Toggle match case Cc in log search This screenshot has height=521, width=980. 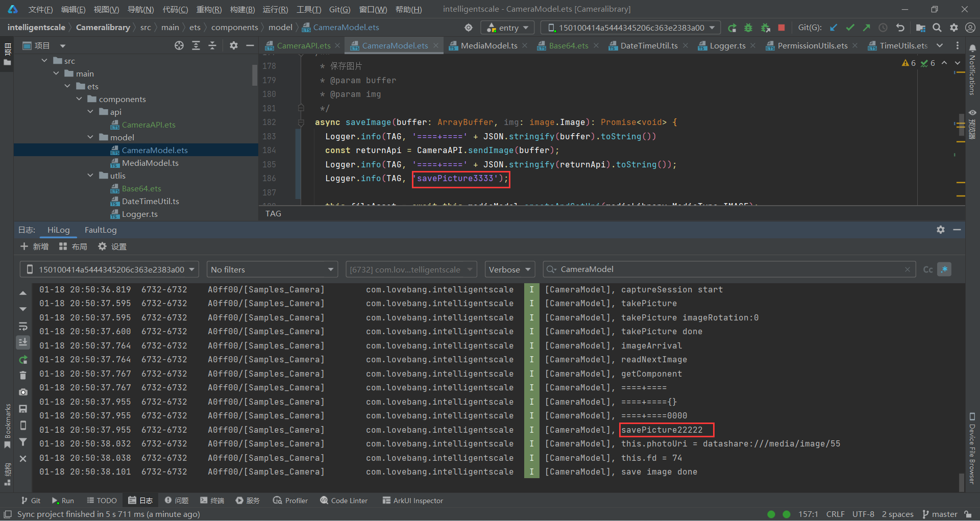pos(928,269)
